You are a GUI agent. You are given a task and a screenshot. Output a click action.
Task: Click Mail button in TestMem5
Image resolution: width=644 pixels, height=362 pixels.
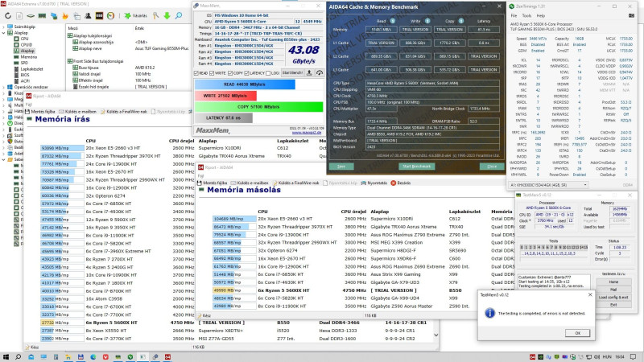click(613, 290)
